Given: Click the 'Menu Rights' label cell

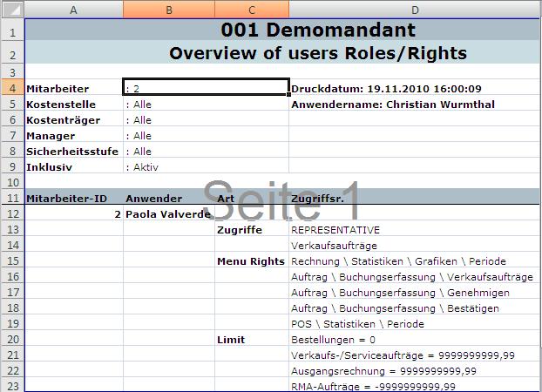Looking at the screenshot, I should pos(251,261).
